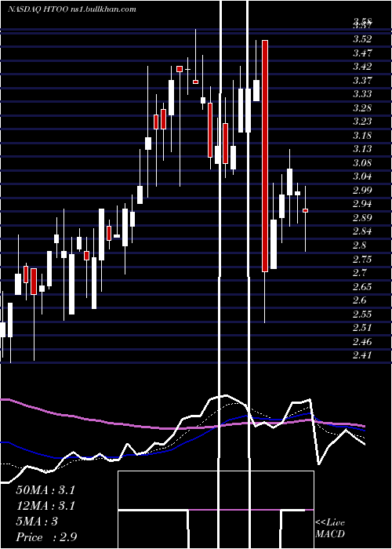The height and width of the screenshot is (549, 392).
Task: Click the 3.37 price axis label
Action: 362,80
